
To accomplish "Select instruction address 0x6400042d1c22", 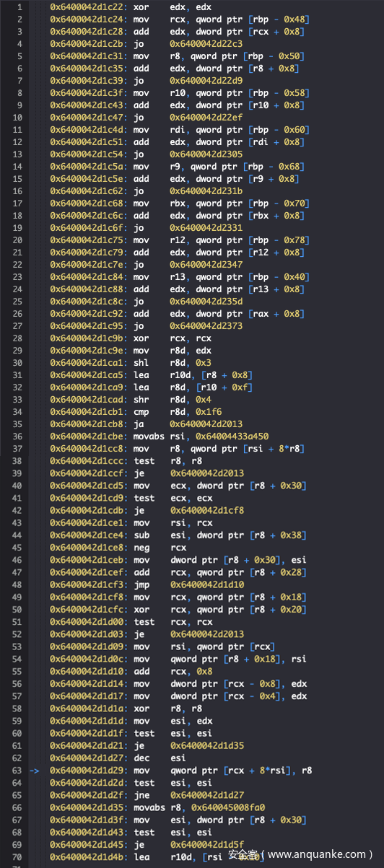I will click(x=89, y=7).
